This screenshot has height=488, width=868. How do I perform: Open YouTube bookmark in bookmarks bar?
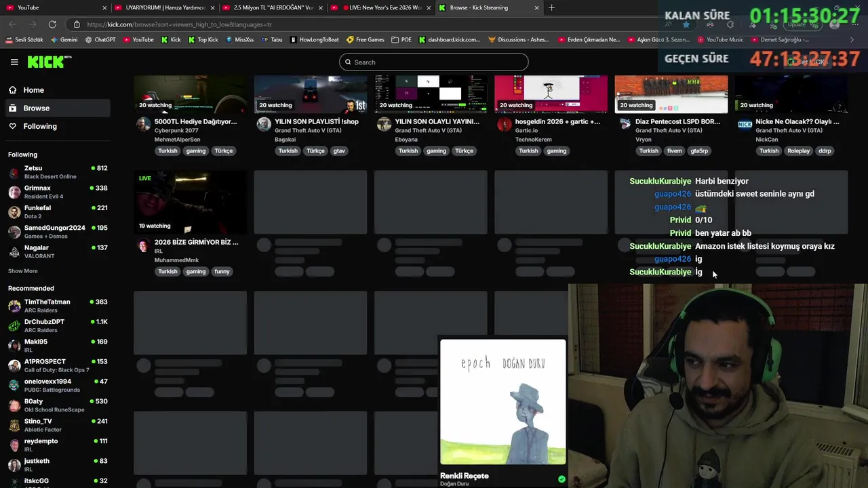(138, 40)
